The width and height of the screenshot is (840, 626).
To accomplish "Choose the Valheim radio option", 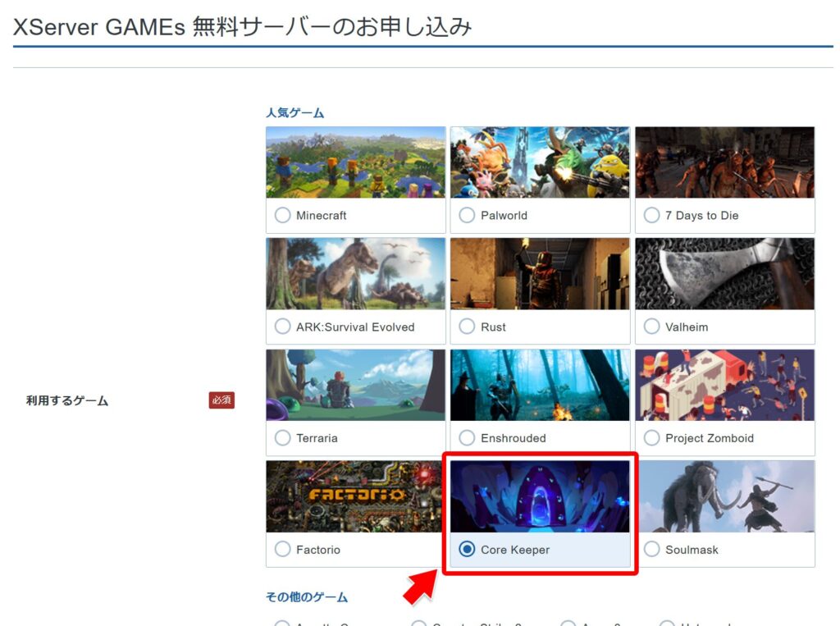I will point(651,327).
